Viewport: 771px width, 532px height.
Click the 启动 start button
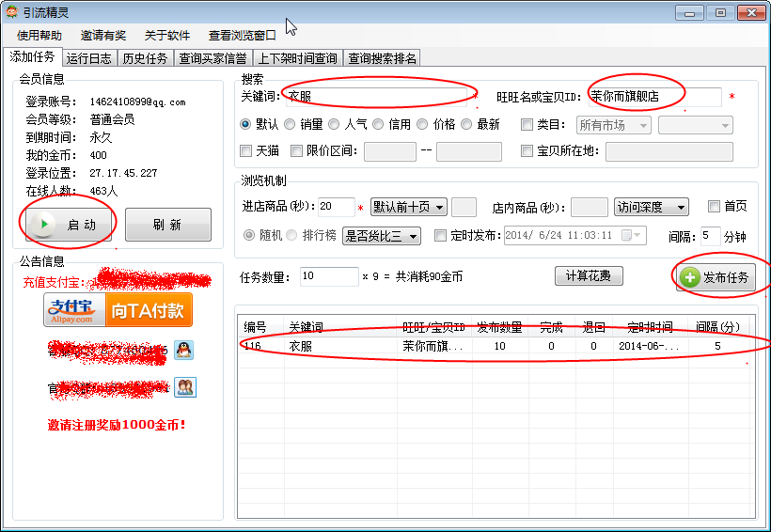[69, 225]
